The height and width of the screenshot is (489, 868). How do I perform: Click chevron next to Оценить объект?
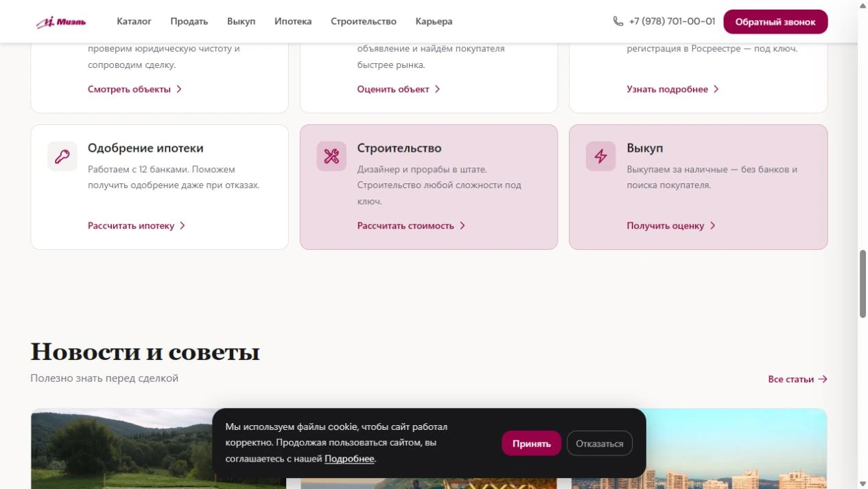(x=438, y=89)
